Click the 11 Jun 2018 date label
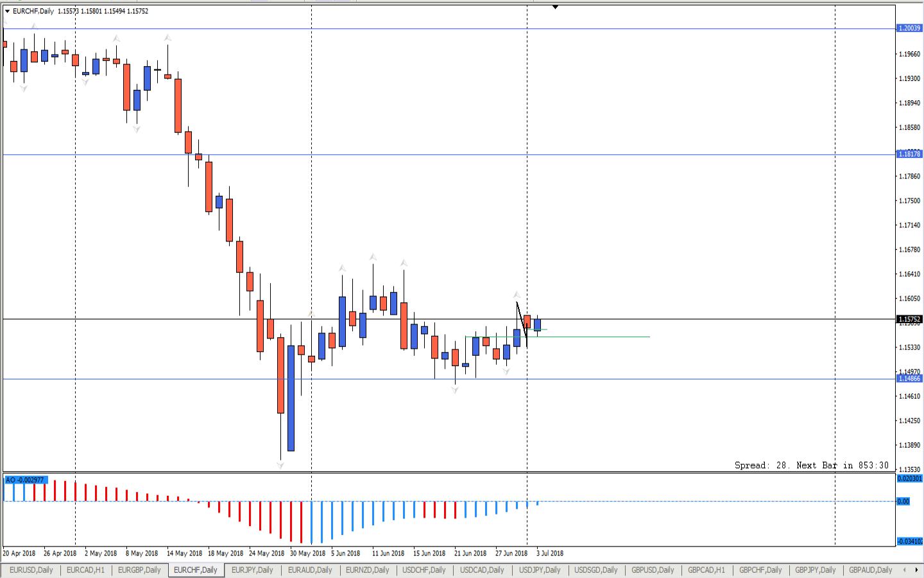 click(388, 553)
